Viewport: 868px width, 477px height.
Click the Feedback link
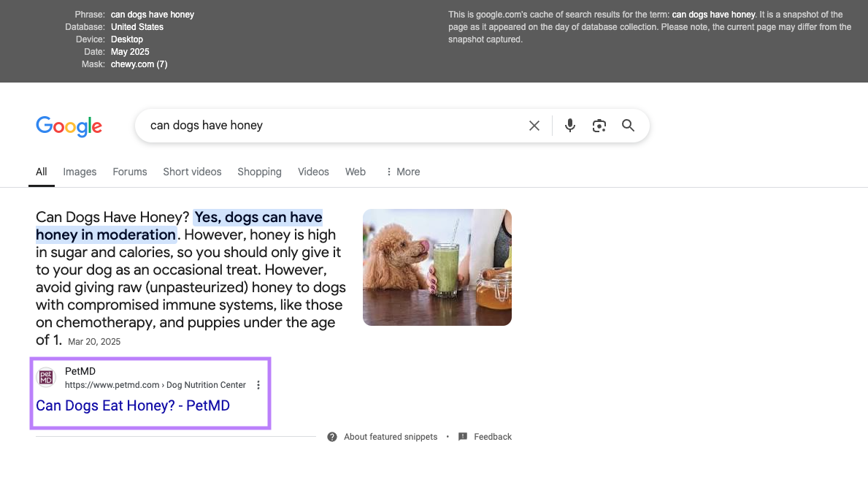click(492, 436)
